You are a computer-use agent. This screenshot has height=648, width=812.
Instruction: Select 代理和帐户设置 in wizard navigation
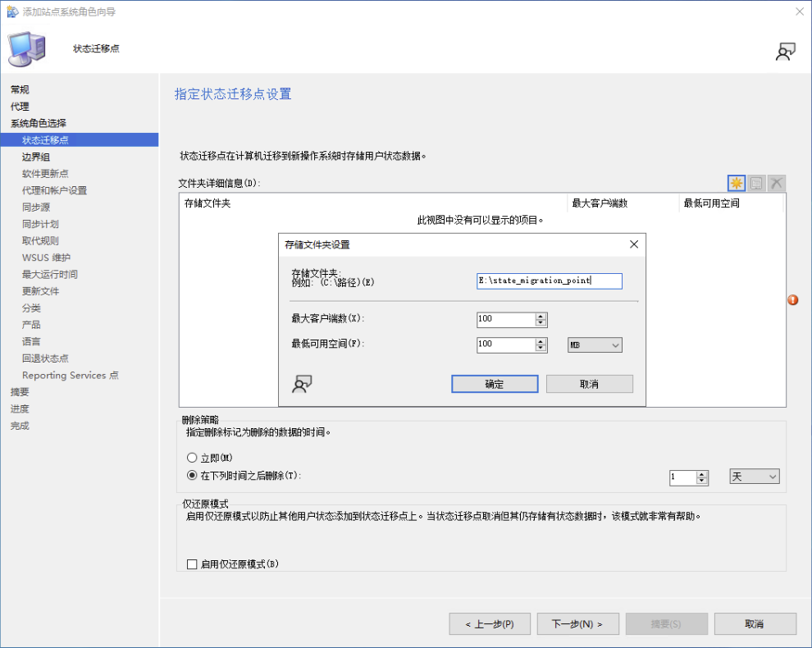(x=54, y=190)
